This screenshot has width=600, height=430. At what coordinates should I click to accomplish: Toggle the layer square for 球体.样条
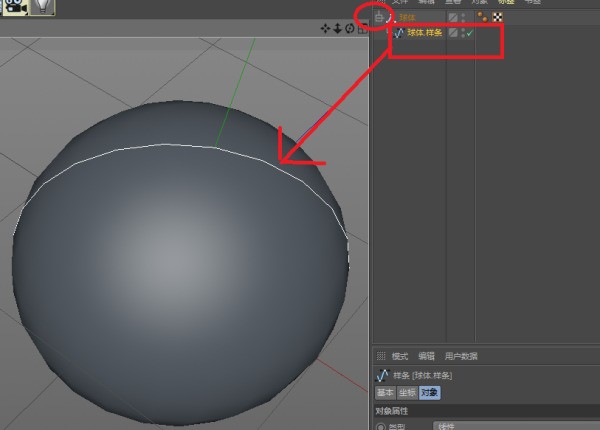tap(452, 33)
